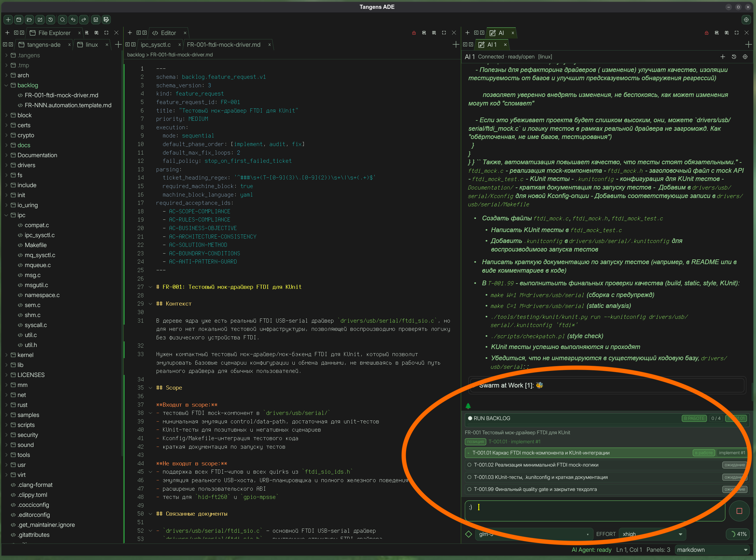The height and width of the screenshot is (560, 756).
Task: Open mqueue.c in the ipc folder
Action: 38,265
